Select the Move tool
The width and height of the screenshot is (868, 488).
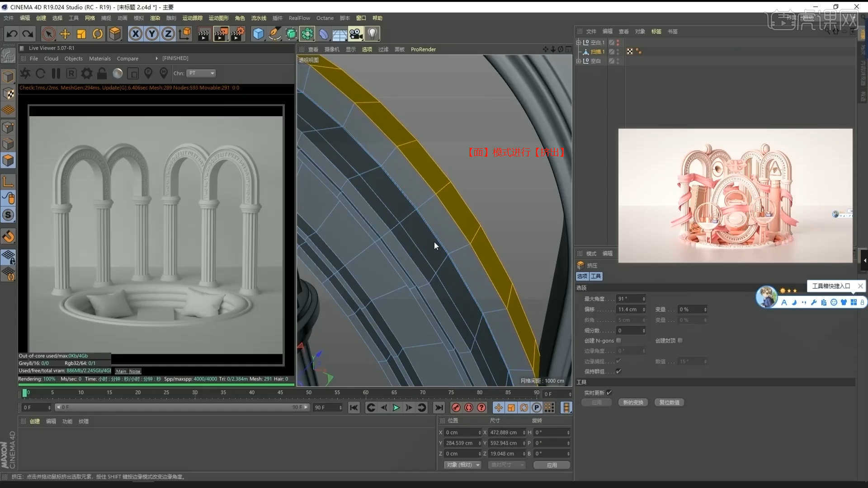(65, 34)
